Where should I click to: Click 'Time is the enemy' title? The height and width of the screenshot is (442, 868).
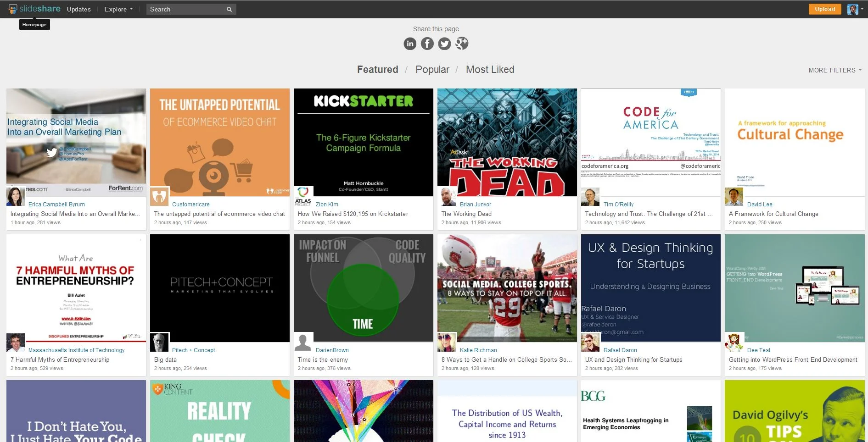click(x=323, y=360)
